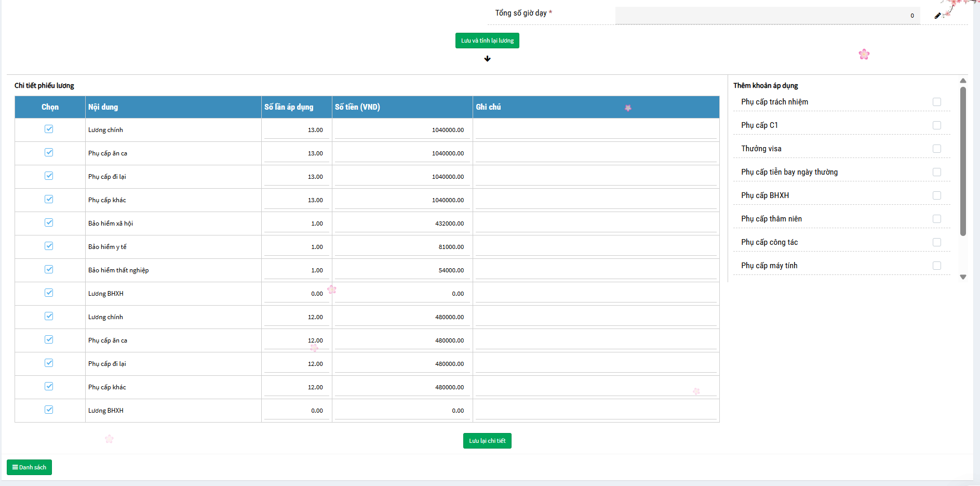This screenshot has width=980, height=486.
Task: Click the Ghi chú field for Bảo hiểm thất nghiệp
Action: [x=596, y=270]
